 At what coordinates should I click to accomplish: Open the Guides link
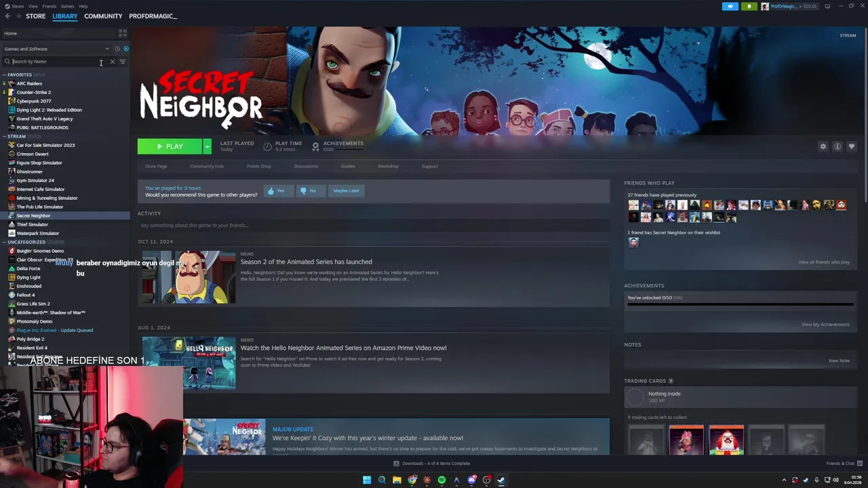coord(348,166)
